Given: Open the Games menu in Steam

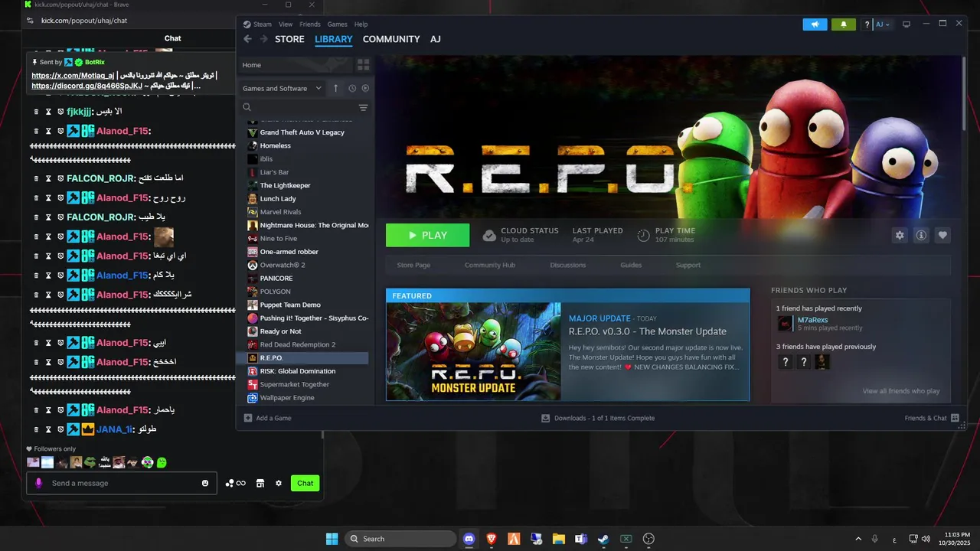Looking at the screenshot, I should [338, 24].
